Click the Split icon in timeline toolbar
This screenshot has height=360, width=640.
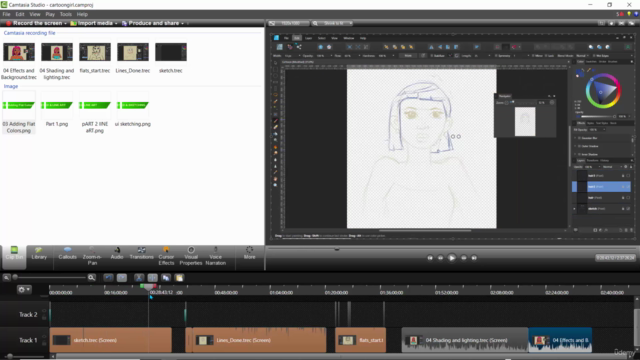153,278
